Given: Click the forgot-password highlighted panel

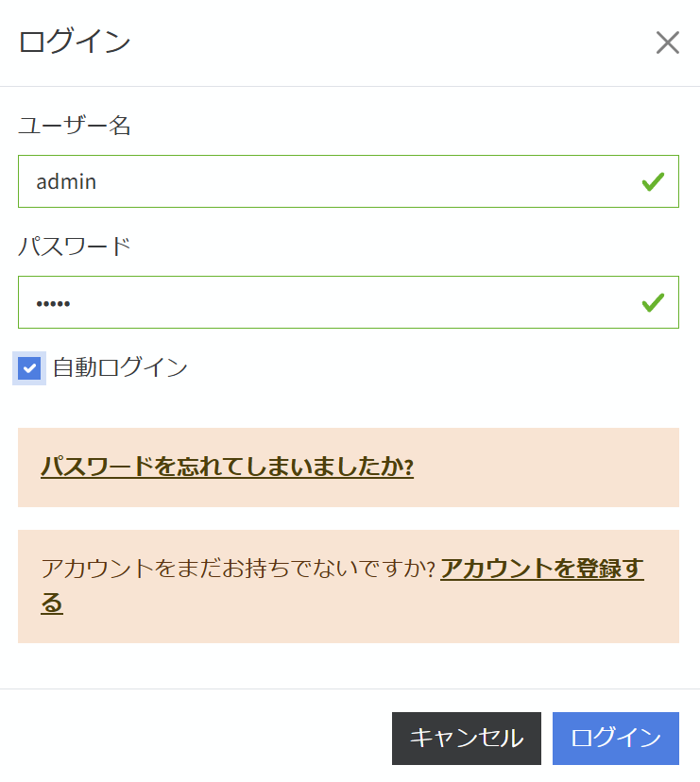Looking at the screenshot, I should click(x=349, y=466).
